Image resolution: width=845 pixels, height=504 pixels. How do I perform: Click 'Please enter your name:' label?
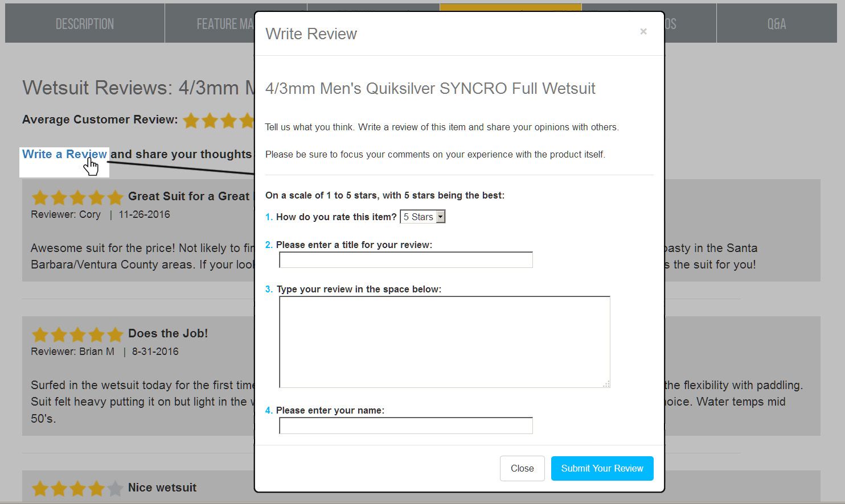click(x=330, y=410)
